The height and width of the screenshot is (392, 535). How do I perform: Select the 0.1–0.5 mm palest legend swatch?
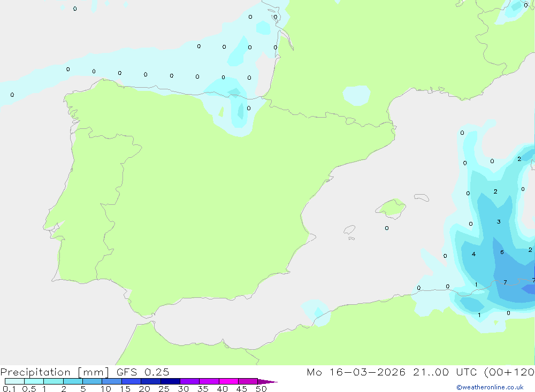(14, 381)
